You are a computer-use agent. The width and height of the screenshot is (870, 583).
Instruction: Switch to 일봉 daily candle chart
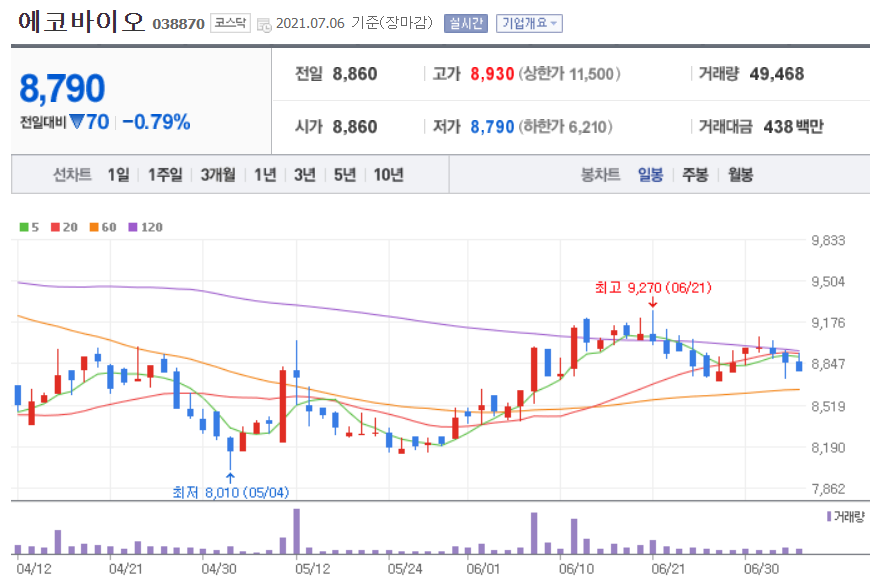pyautogui.click(x=650, y=175)
